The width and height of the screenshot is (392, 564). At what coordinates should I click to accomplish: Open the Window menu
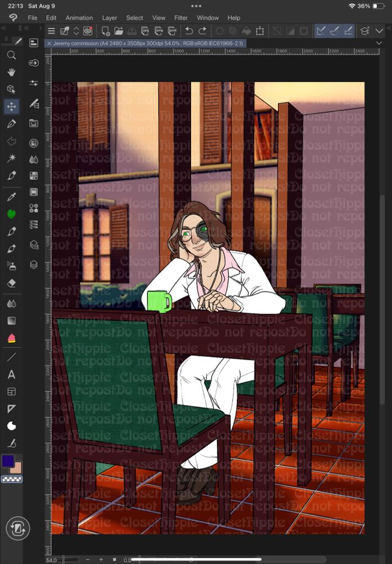point(208,17)
